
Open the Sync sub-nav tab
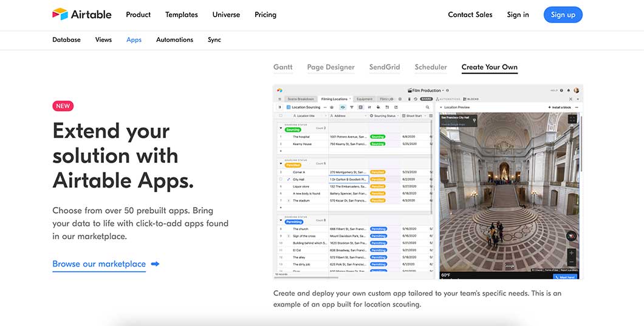point(214,40)
